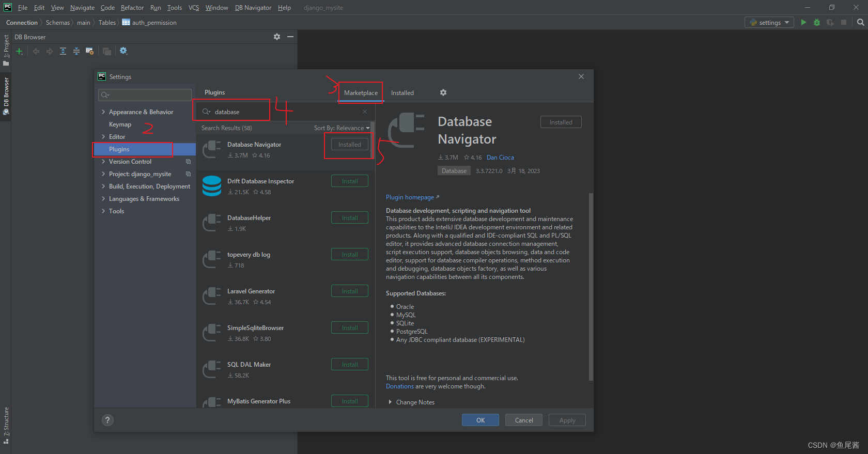Viewport: 868px width, 454px height.
Task: Click the tabbed view icon in DB Browser toolbar
Action: [x=107, y=51]
